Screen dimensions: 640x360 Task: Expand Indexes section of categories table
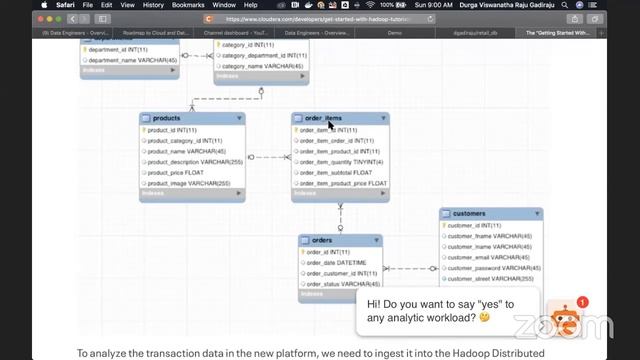click(302, 76)
